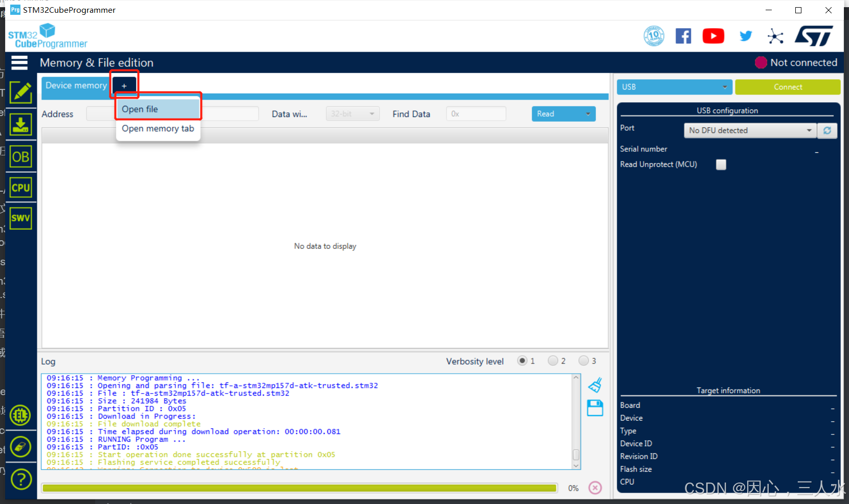The width and height of the screenshot is (849, 504).
Task: Click the 'Flash size' target info row
Action: pyautogui.click(x=728, y=469)
